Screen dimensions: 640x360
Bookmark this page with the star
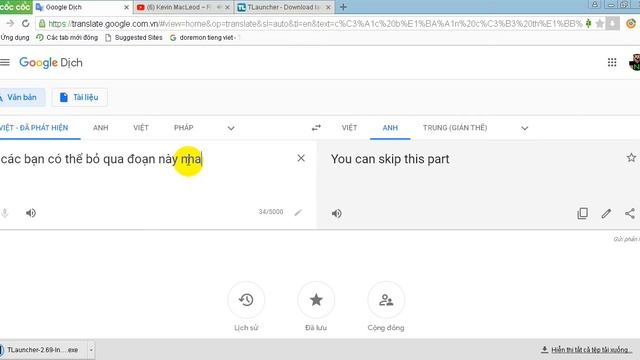pos(600,24)
